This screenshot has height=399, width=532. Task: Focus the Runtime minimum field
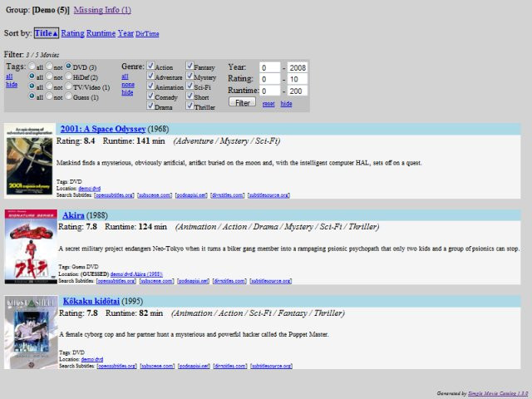click(269, 91)
